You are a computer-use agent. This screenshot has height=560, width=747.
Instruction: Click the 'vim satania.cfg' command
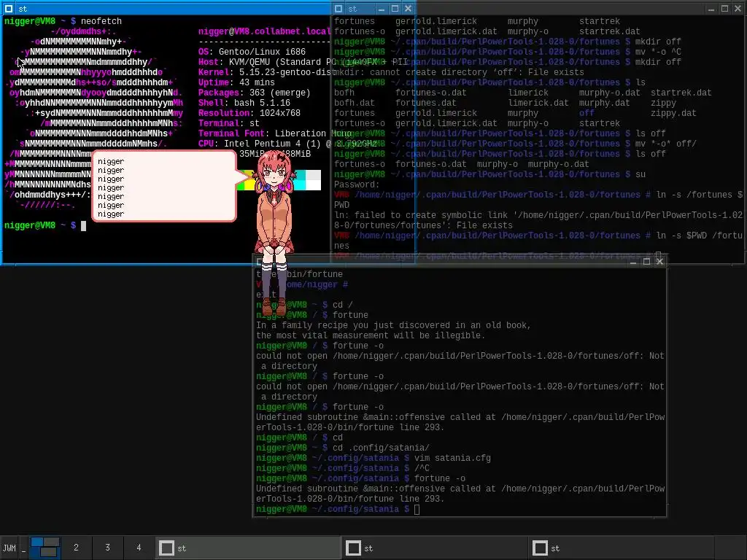coord(452,458)
